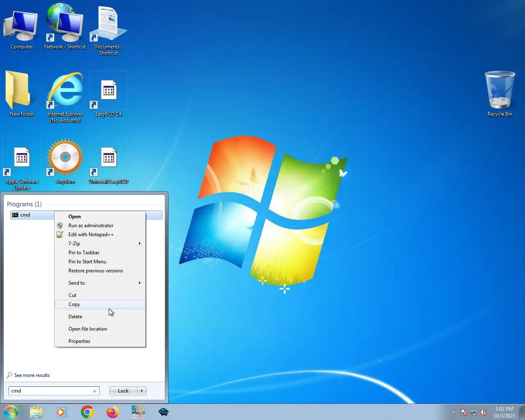This screenshot has width=525, height=420.
Task: Open Windows Explorer from the taskbar
Action: 37,412
